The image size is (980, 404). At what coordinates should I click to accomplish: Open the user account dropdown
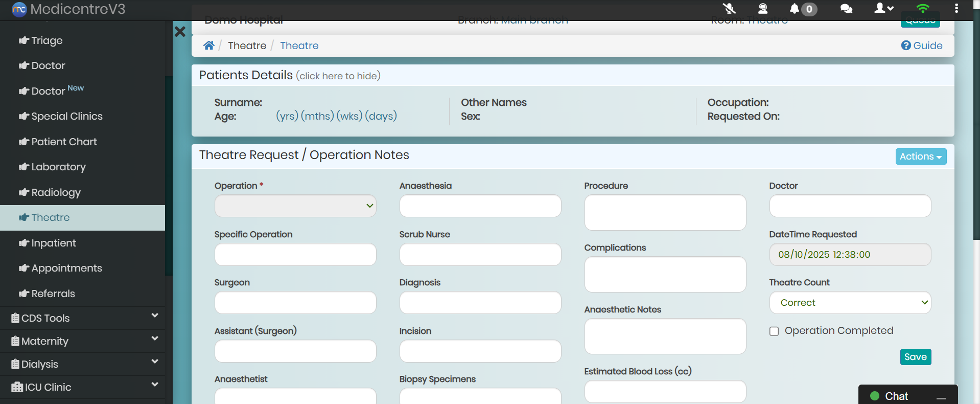(x=883, y=9)
